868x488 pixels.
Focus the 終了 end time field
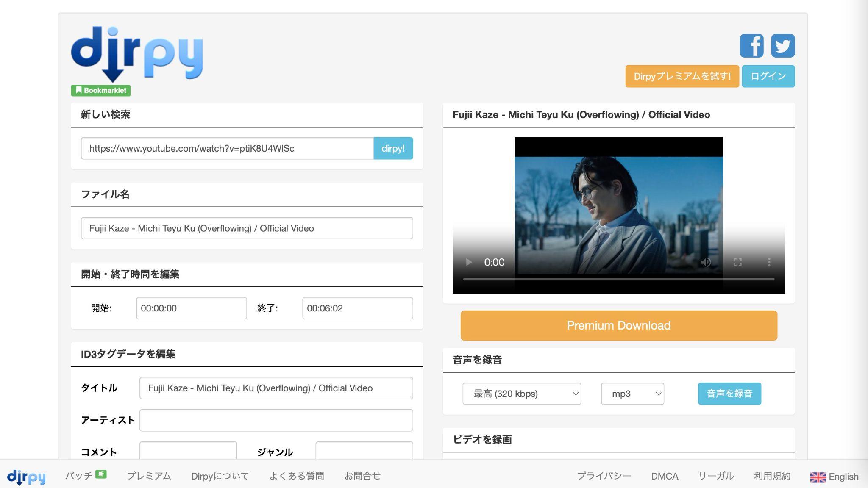(x=358, y=308)
